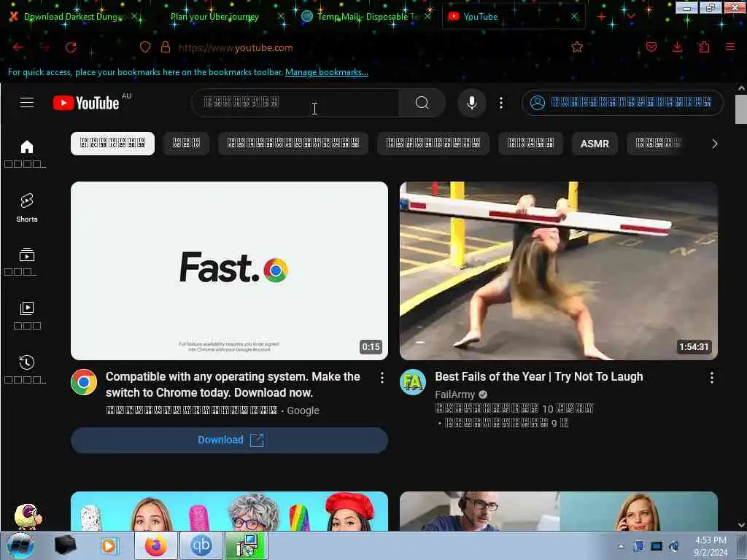Go back with the browser back arrow
The image size is (747, 560).
(18, 47)
